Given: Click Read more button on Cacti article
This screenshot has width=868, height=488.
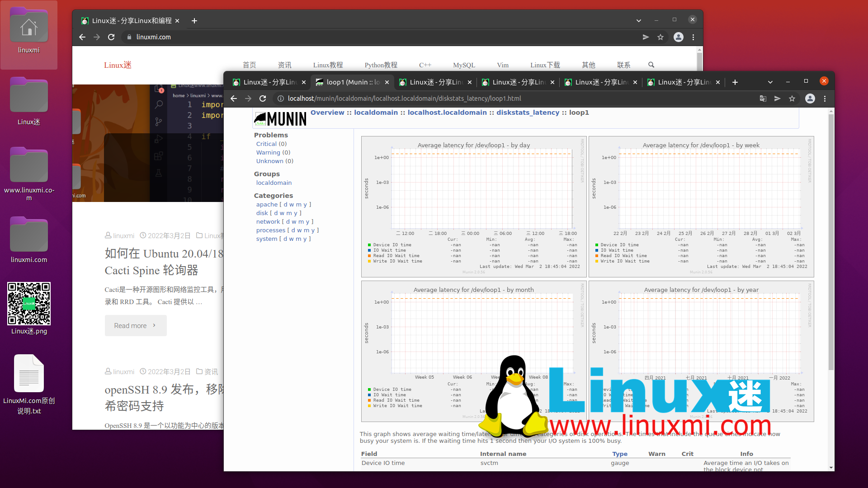Looking at the screenshot, I should [x=136, y=326].
